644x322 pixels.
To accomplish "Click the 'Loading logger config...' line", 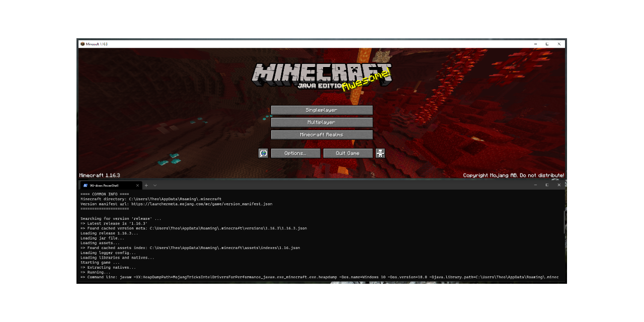I will tap(108, 253).
